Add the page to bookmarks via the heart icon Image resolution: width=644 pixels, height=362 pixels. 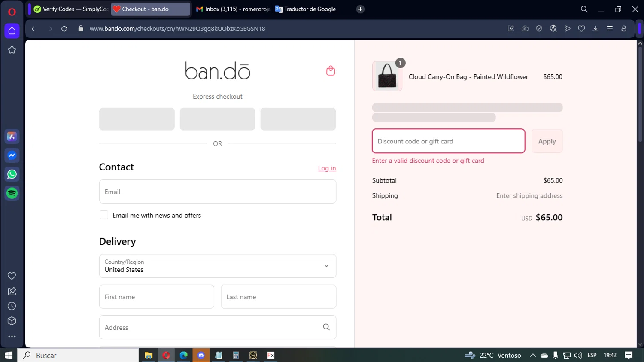click(x=581, y=29)
